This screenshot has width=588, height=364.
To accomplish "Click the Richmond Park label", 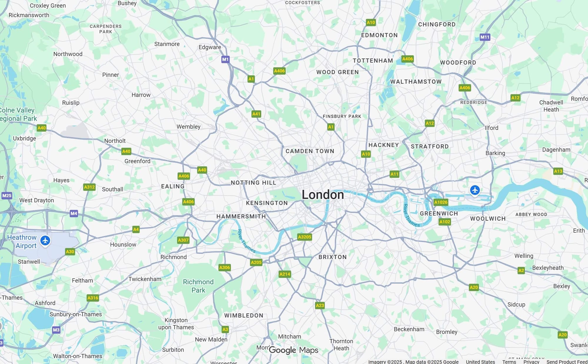I will (198, 286).
